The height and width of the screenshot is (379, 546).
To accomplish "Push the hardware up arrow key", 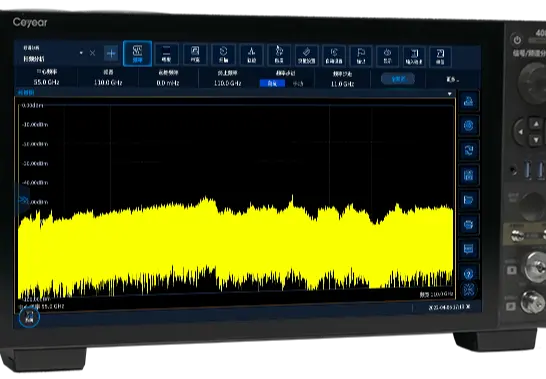I will [x=536, y=124].
